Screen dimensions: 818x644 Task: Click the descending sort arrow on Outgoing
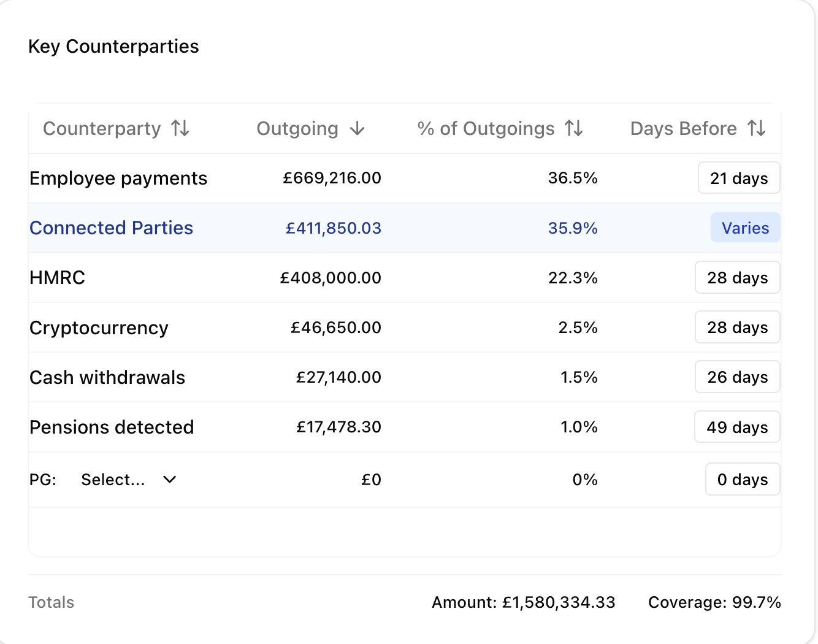(x=357, y=128)
